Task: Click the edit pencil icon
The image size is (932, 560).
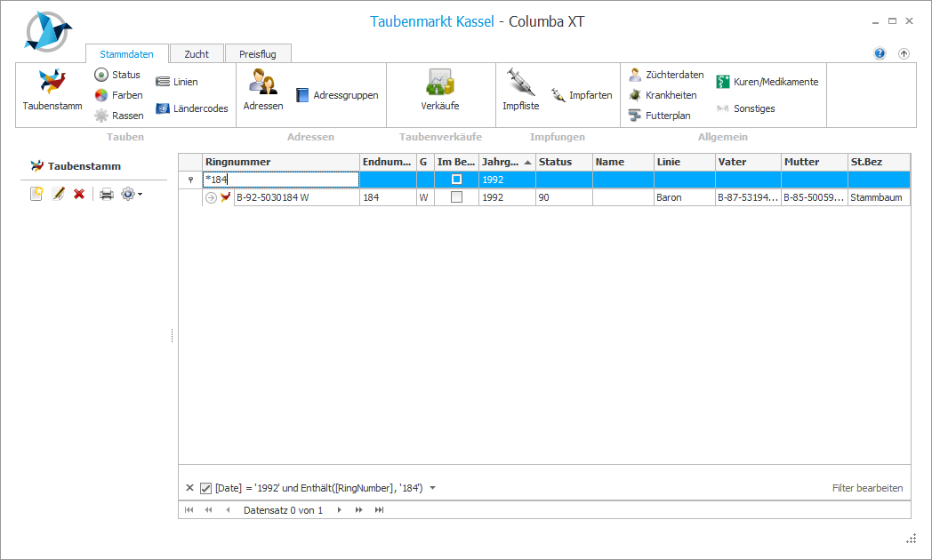Action: coord(58,194)
